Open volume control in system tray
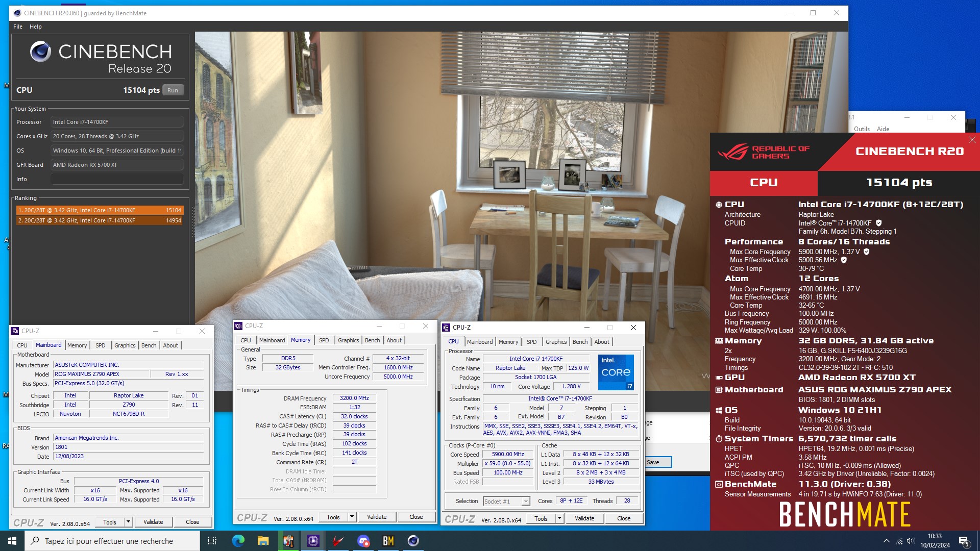This screenshot has height=551, width=980. [911, 541]
